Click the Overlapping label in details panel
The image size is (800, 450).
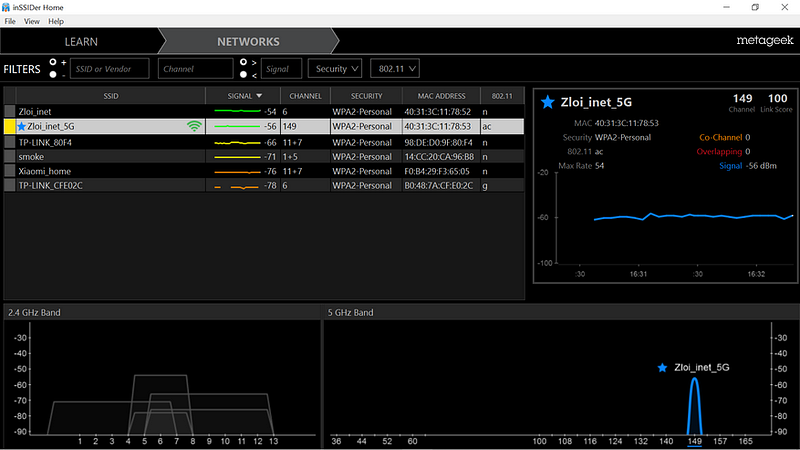(x=719, y=152)
